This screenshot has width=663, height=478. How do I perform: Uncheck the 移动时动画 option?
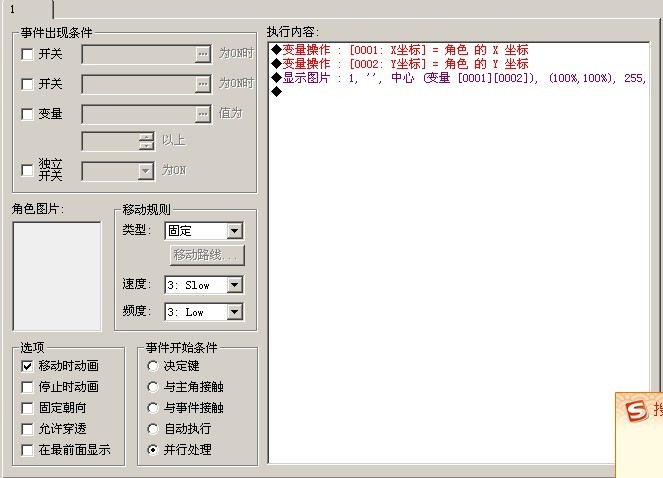pyautogui.click(x=27, y=366)
